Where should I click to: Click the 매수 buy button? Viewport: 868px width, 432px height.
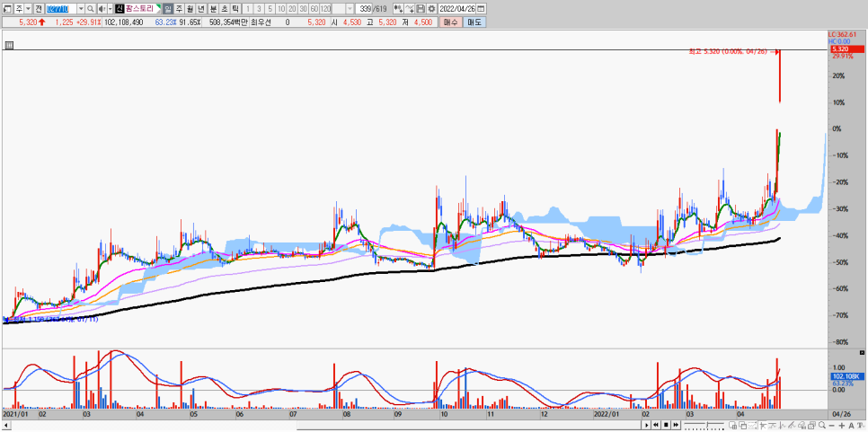click(450, 22)
